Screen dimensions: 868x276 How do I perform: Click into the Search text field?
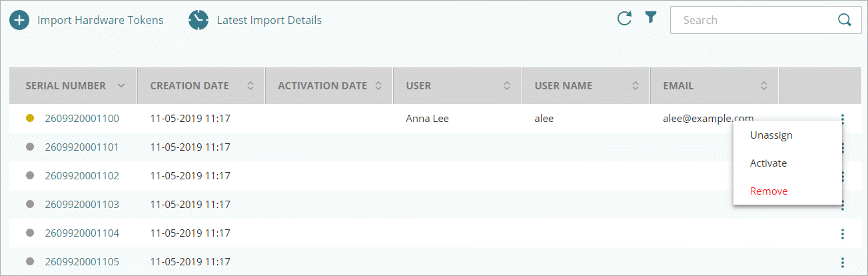[x=749, y=20]
